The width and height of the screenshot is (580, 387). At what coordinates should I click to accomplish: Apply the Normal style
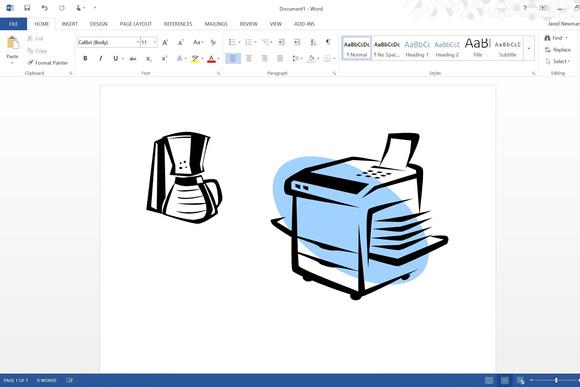click(357, 48)
